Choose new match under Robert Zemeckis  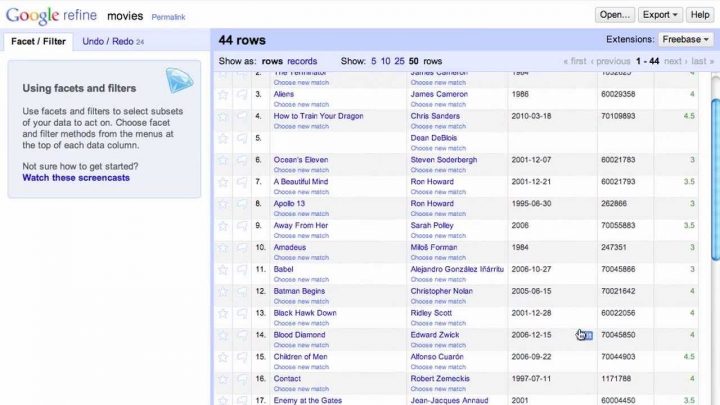click(438, 389)
